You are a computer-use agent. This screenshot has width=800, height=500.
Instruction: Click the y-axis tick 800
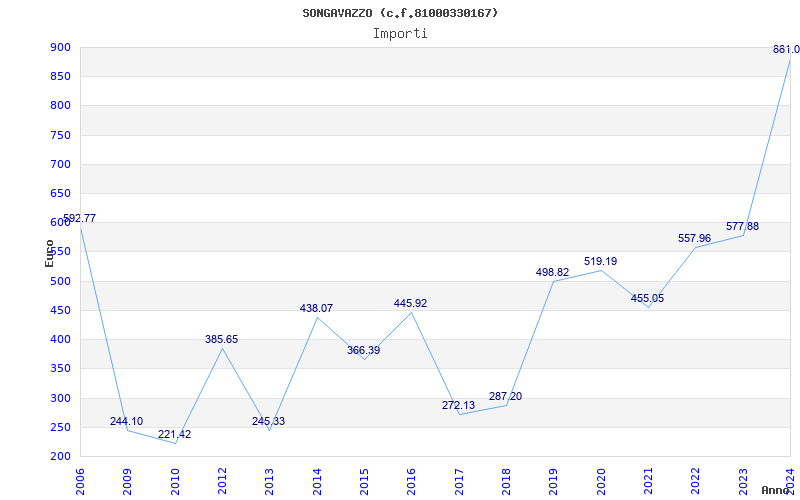click(x=60, y=106)
